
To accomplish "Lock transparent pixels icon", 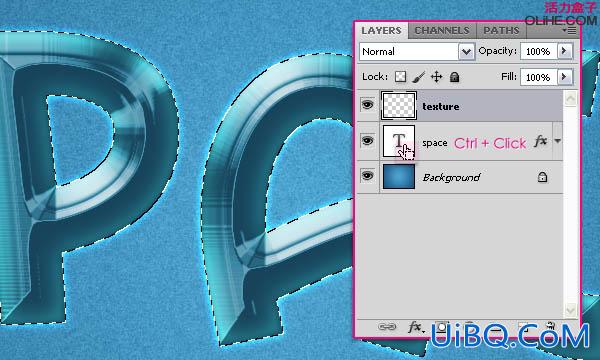I will tap(400, 77).
